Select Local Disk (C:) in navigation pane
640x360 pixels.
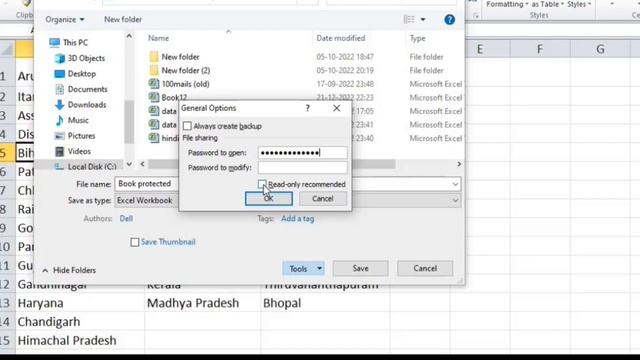point(86,166)
